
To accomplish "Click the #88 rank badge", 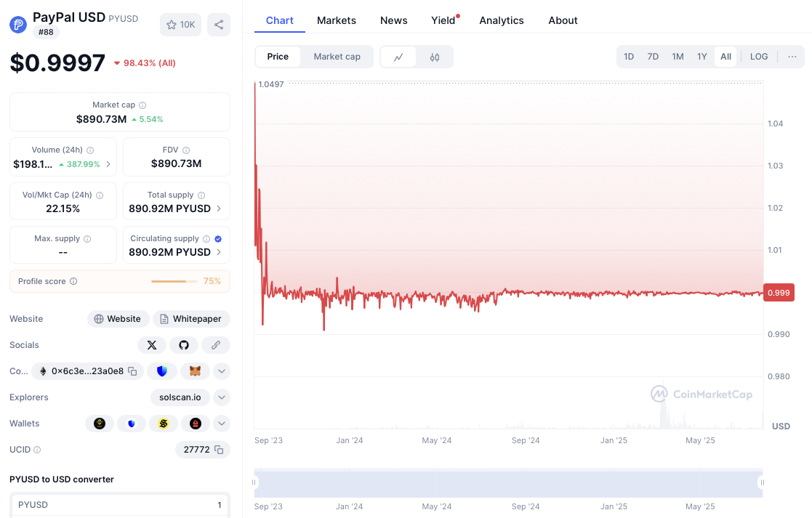I will pyautogui.click(x=46, y=32).
